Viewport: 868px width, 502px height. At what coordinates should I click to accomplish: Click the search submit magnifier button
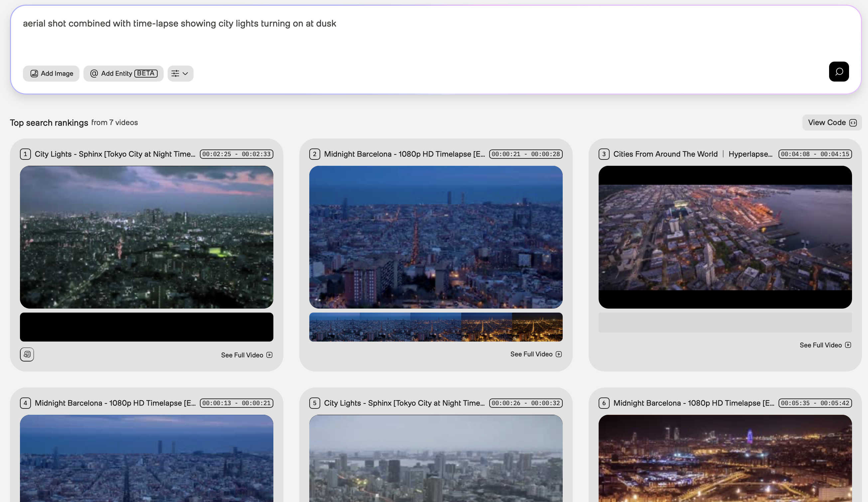pyautogui.click(x=838, y=72)
